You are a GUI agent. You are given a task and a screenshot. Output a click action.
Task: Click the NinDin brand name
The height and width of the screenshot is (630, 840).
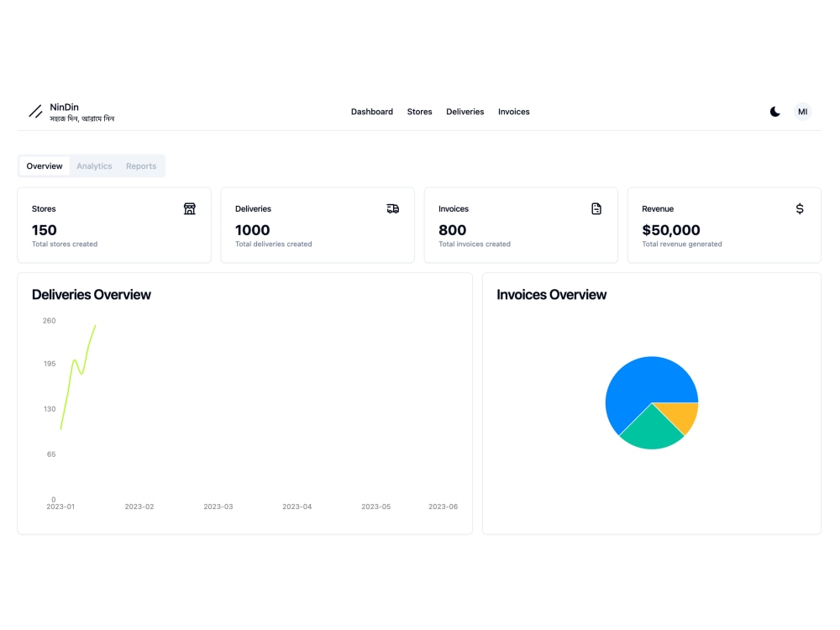[65, 108]
